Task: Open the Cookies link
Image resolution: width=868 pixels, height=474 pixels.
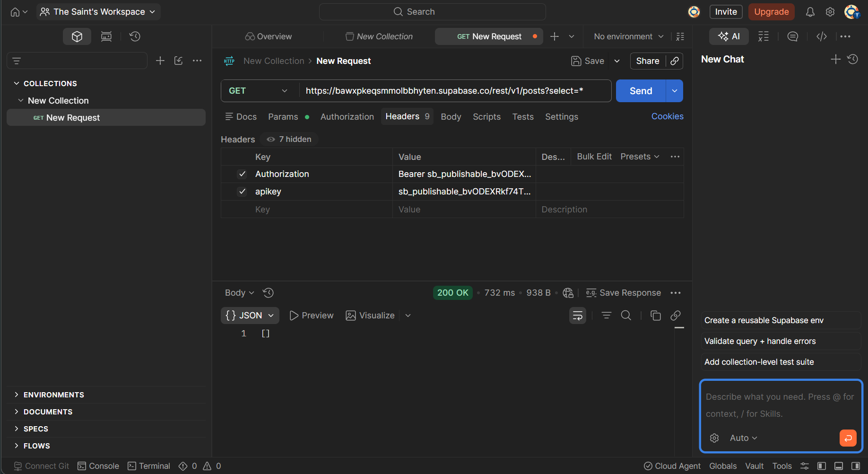Action: (x=668, y=116)
